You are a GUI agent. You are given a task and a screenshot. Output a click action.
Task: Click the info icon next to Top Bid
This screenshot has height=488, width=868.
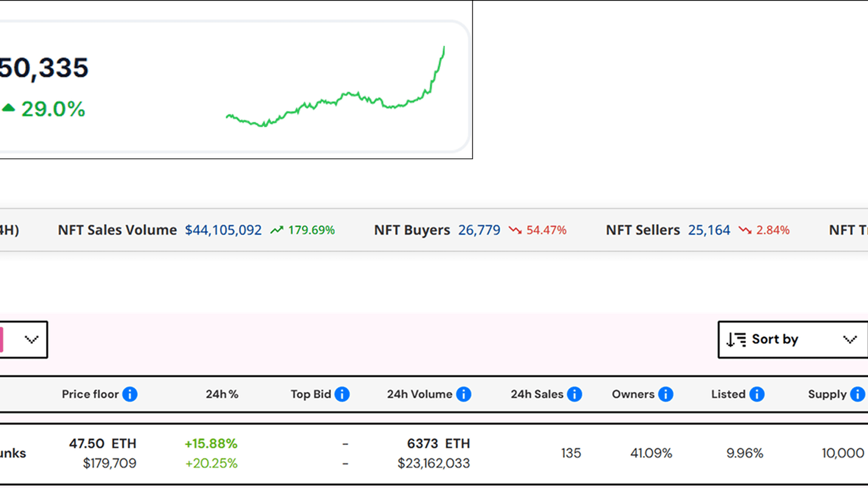tap(342, 394)
